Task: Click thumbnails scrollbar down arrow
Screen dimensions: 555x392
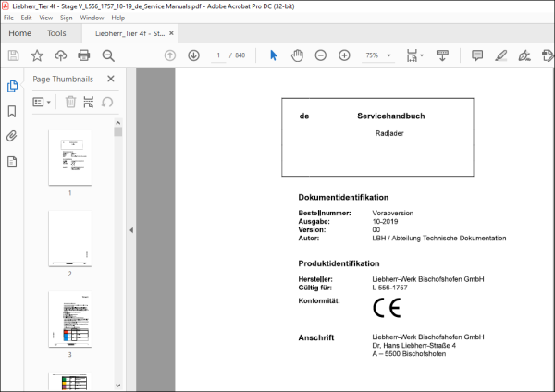Action: click(x=118, y=386)
